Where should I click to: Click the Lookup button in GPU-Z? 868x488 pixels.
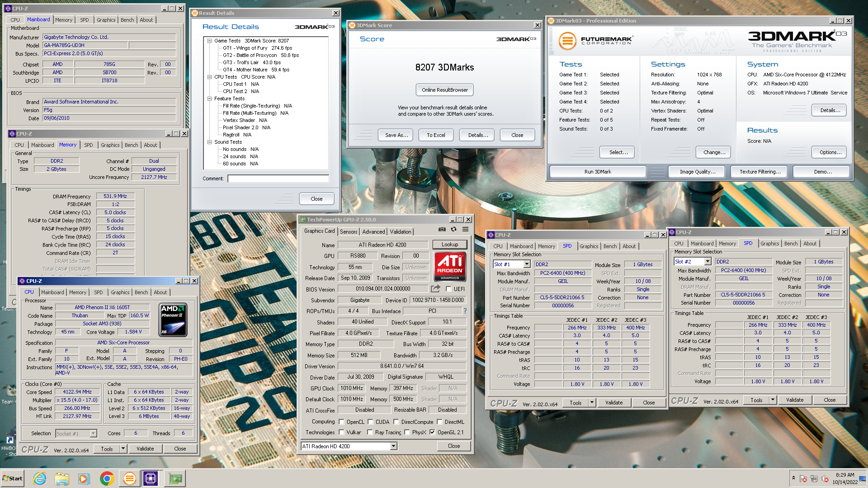pos(450,244)
